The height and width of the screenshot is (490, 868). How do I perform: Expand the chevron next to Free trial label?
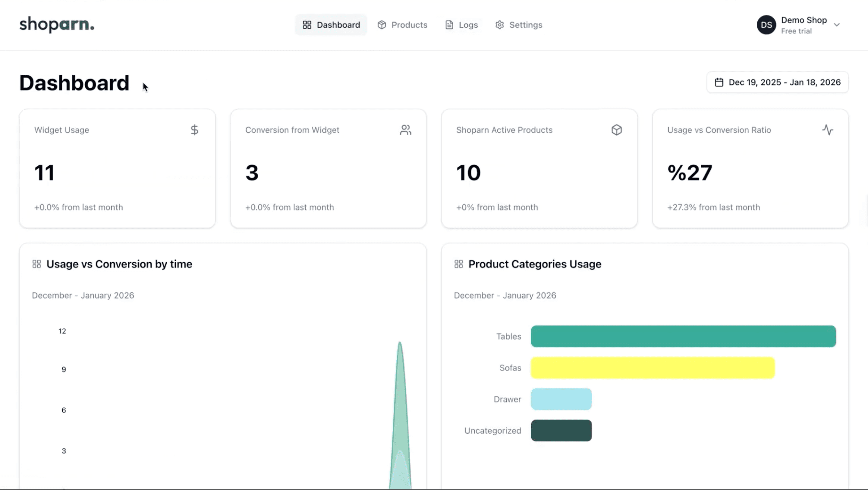click(x=838, y=25)
